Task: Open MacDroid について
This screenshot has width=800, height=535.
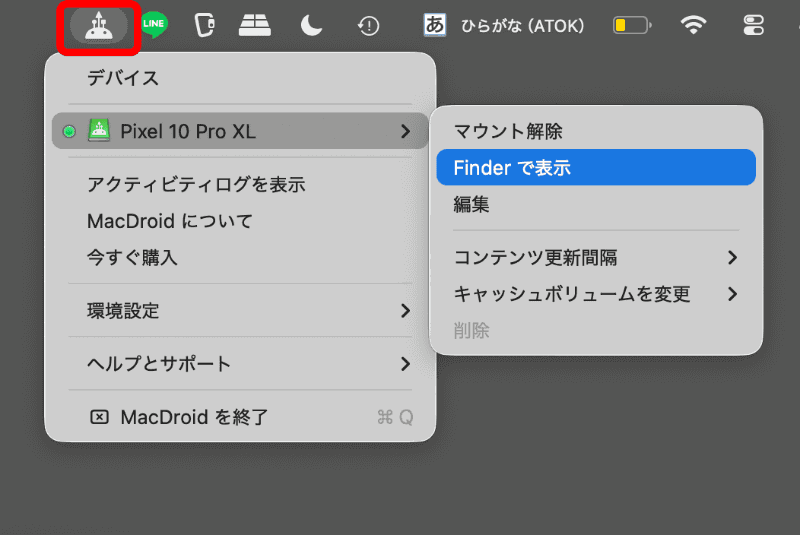Action: [x=170, y=221]
